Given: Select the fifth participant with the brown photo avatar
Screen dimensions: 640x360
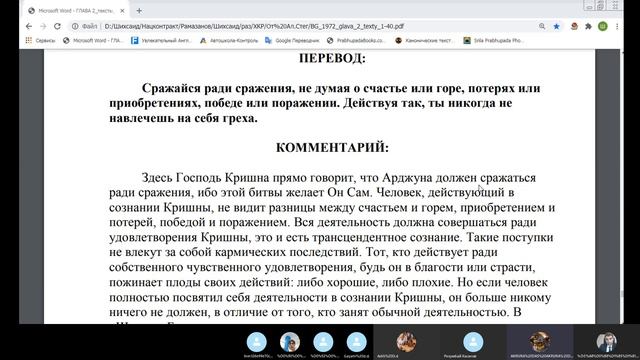Looking at the screenshot, I should click(407, 342).
